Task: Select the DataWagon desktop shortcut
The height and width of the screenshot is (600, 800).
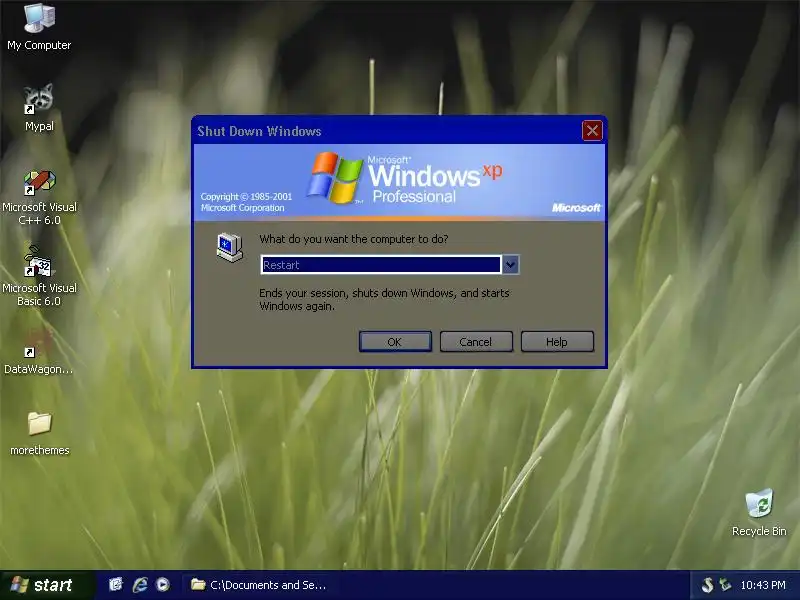Action: tap(39, 352)
